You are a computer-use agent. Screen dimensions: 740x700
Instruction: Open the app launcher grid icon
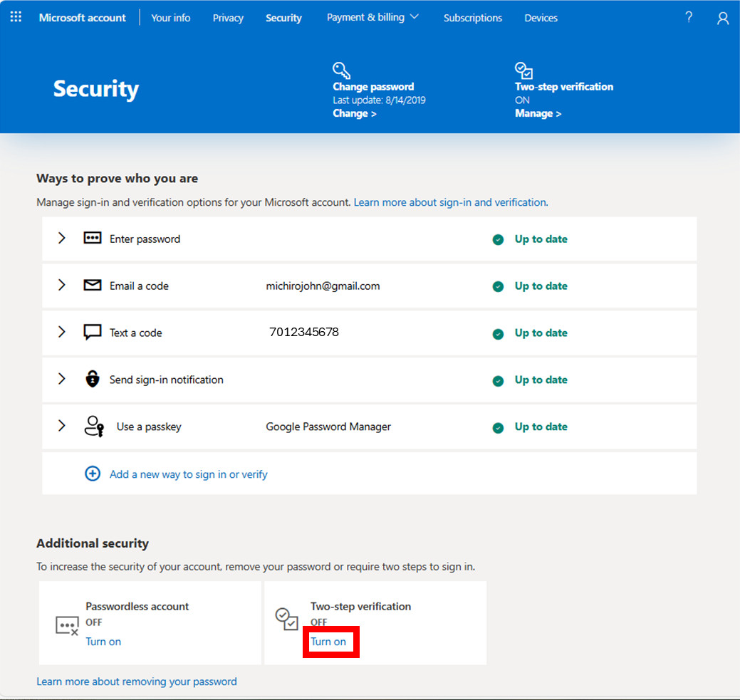click(16, 18)
